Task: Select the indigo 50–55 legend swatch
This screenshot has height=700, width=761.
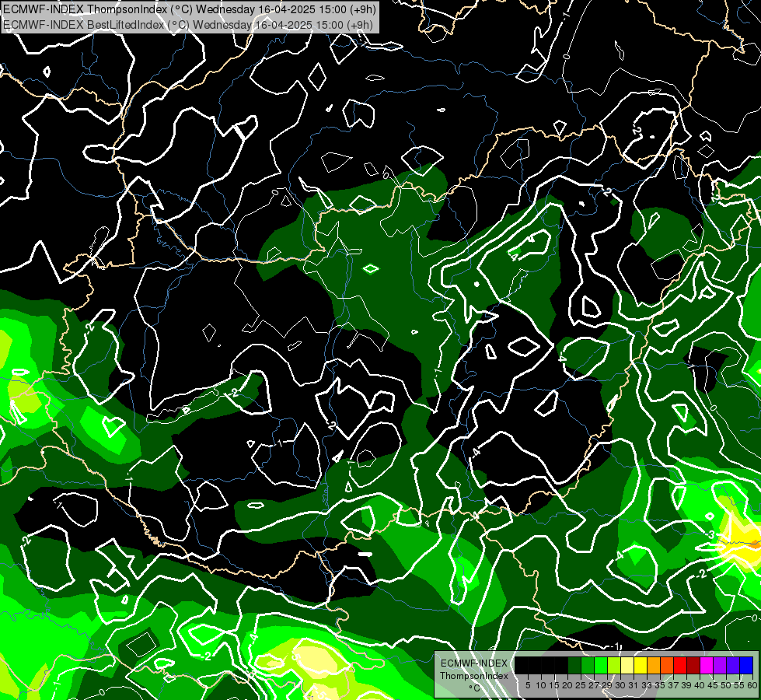Action: pos(733,665)
